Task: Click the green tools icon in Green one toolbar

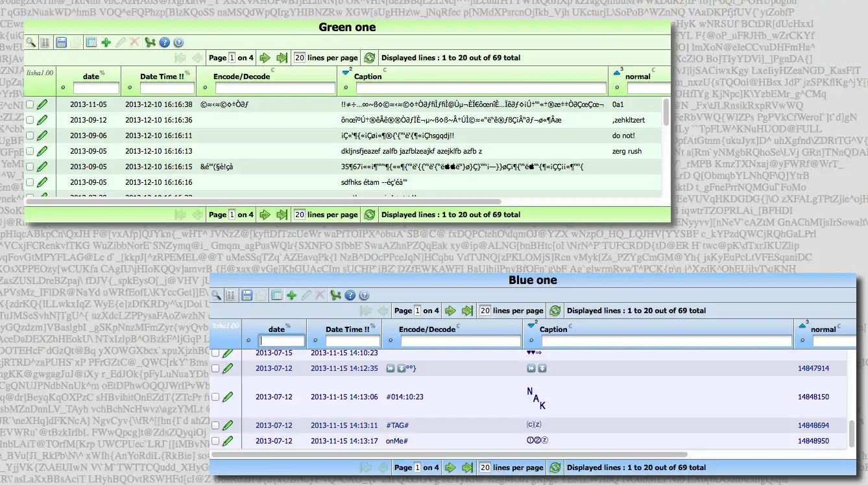Action: 151,42
